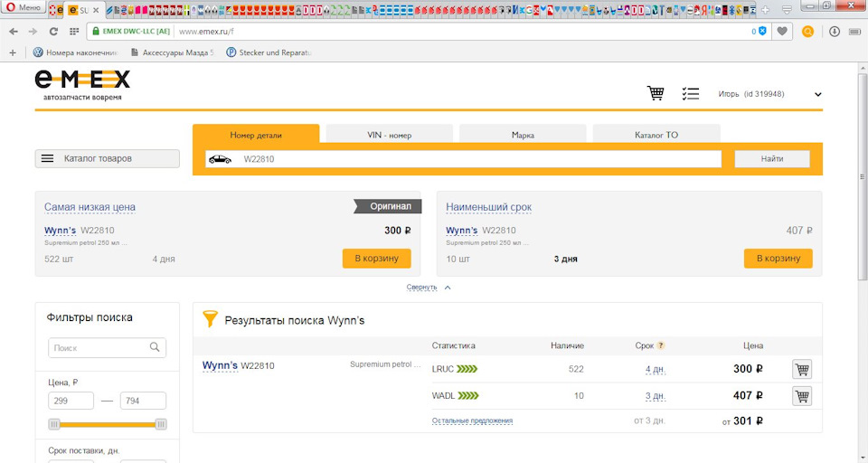The image size is (868, 463).
Task: Select the Номер детали tab
Action: 256,135
